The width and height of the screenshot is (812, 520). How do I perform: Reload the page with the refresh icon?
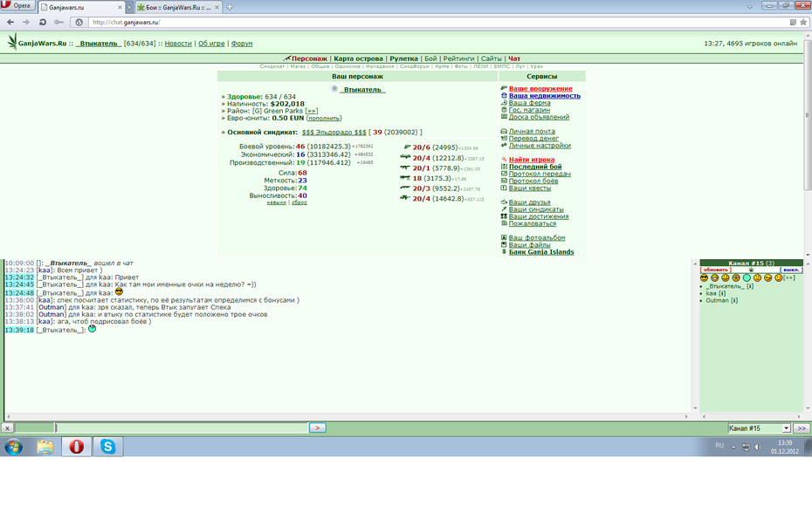click(43, 23)
